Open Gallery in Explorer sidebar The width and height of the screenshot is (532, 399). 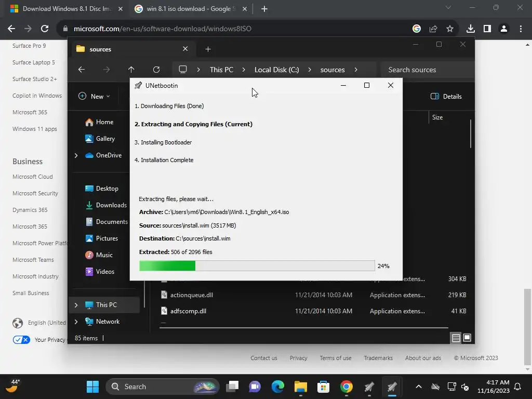(x=105, y=138)
